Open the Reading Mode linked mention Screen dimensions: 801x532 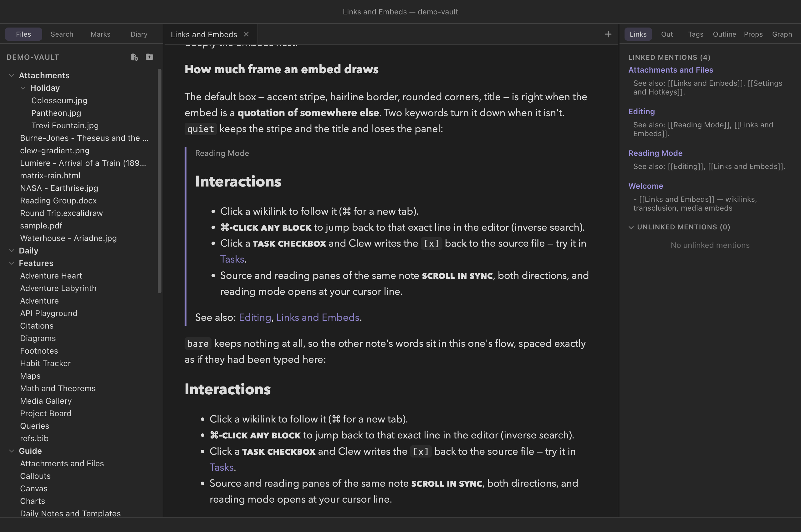(656, 153)
